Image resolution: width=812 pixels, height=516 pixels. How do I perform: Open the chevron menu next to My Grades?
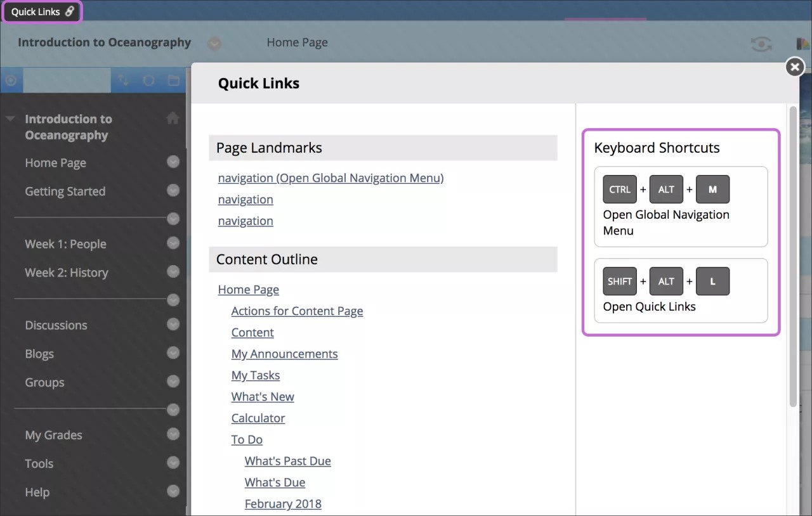pyautogui.click(x=173, y=434)
